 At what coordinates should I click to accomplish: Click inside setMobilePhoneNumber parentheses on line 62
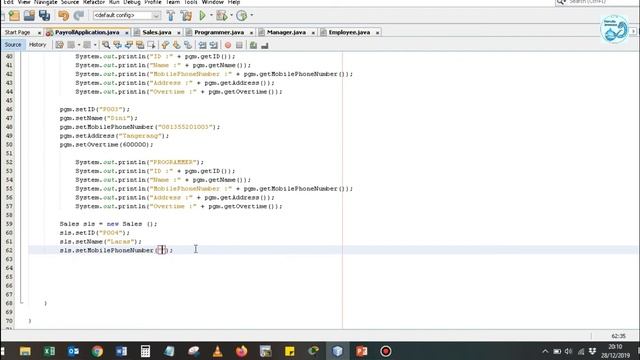162,250
